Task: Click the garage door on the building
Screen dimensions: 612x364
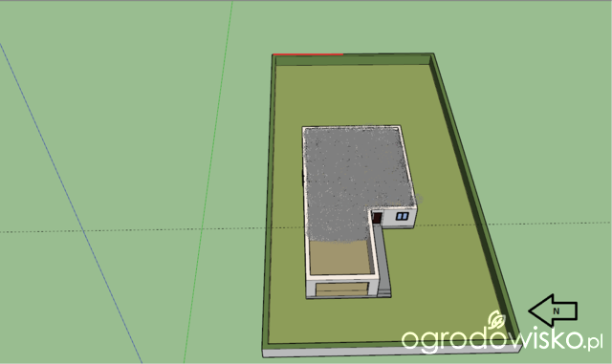Action: 342,289
